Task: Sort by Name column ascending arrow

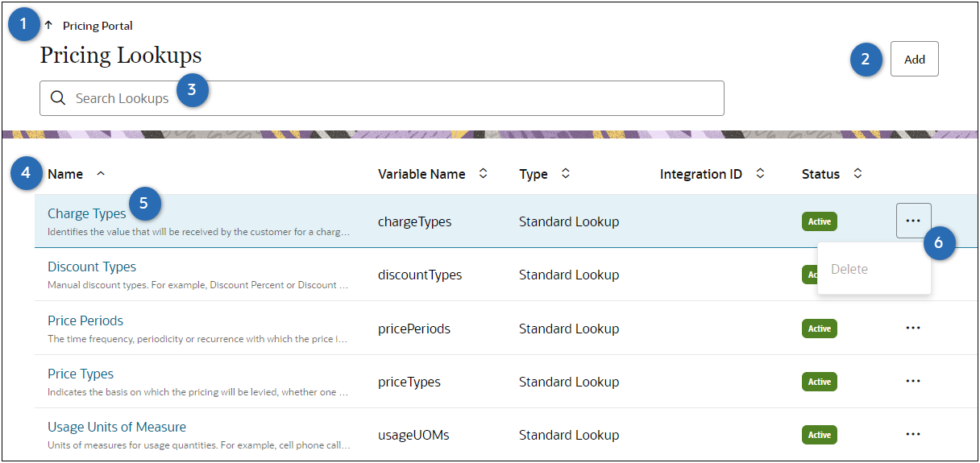Action: point(101,174)
